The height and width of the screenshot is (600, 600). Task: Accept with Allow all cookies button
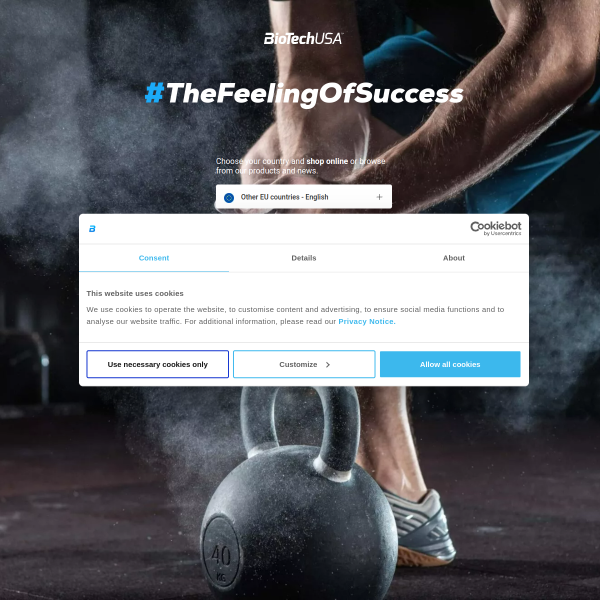click(x=450, y=364)
